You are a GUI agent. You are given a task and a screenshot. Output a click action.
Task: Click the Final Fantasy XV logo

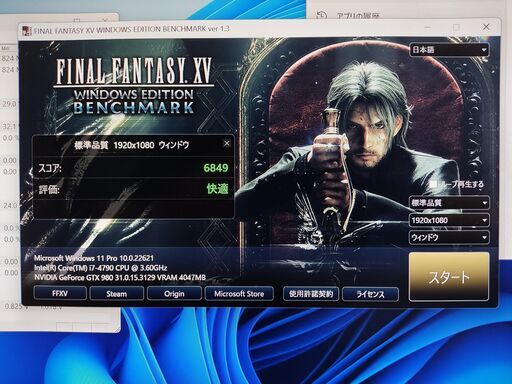coord(133,86)
